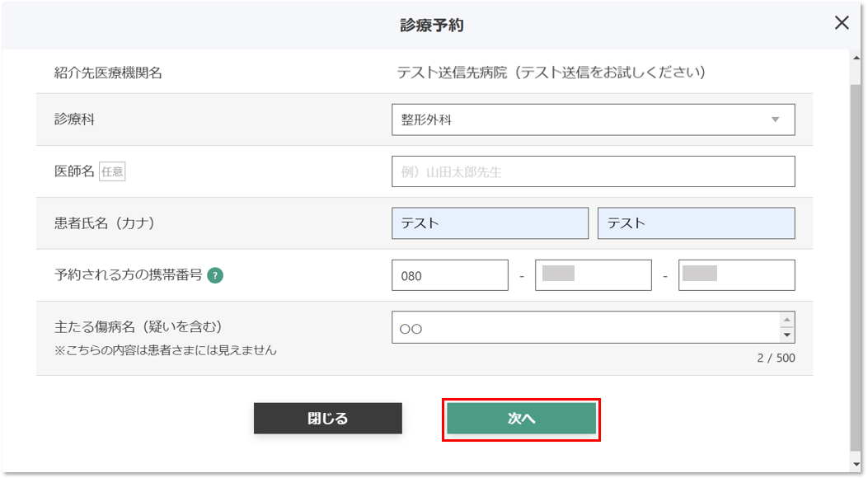Viewport: 868px width, 478px height.
Task: Click the green help question mark icon
Action: tap(215, 275)
